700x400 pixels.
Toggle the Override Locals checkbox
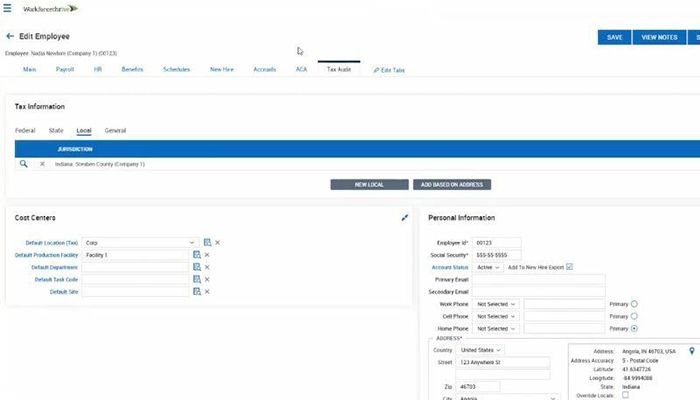(x=625, y=395)
